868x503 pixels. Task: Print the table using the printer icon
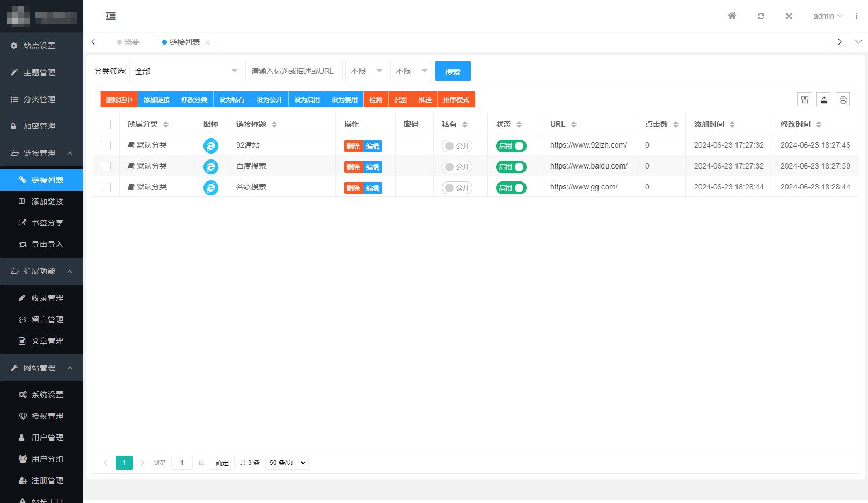843,99
